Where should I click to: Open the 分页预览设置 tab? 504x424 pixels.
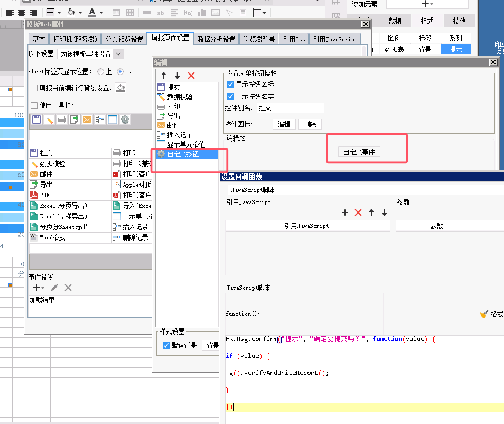[124, 39]
